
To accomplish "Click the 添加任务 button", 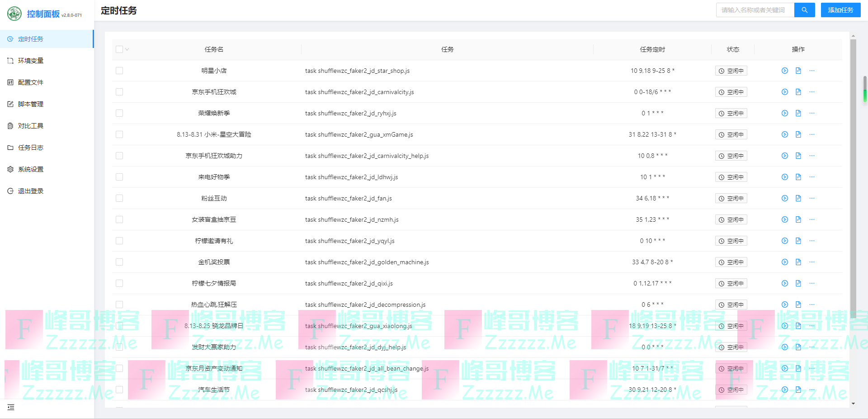I will [x=840, y=10].
